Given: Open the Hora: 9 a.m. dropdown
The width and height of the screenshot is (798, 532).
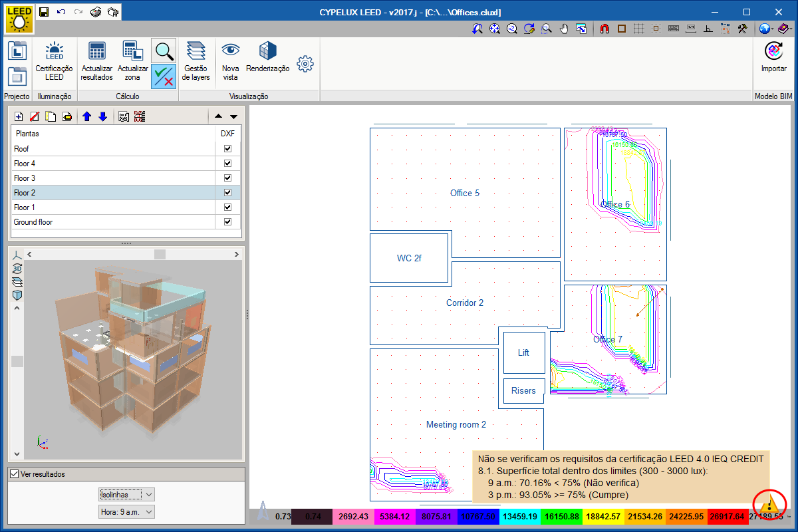Looking at the screenshot, I should click(x=126, y=511).
